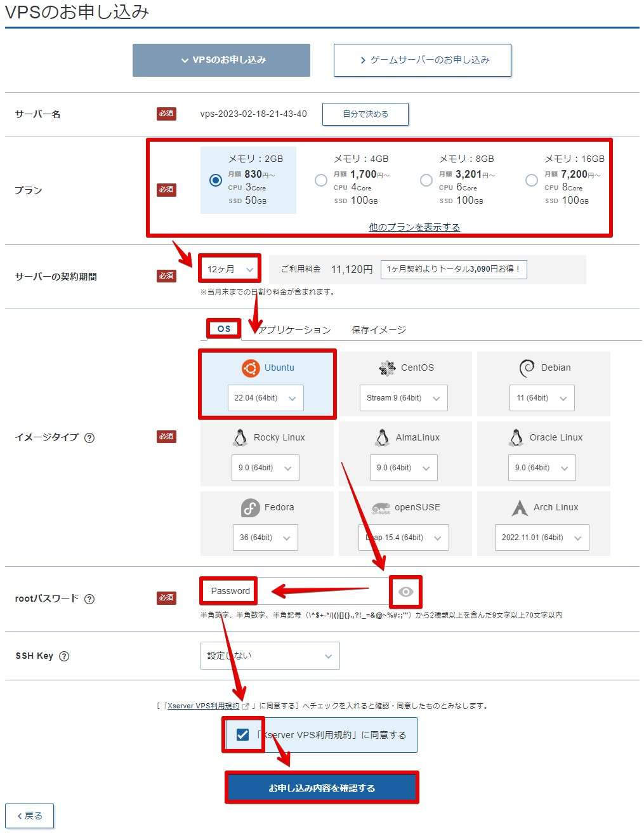Open the SSH Key 設定しない dropdown
Screen dimensions: 644x834
pyautogui.click(x=270, y=656)
